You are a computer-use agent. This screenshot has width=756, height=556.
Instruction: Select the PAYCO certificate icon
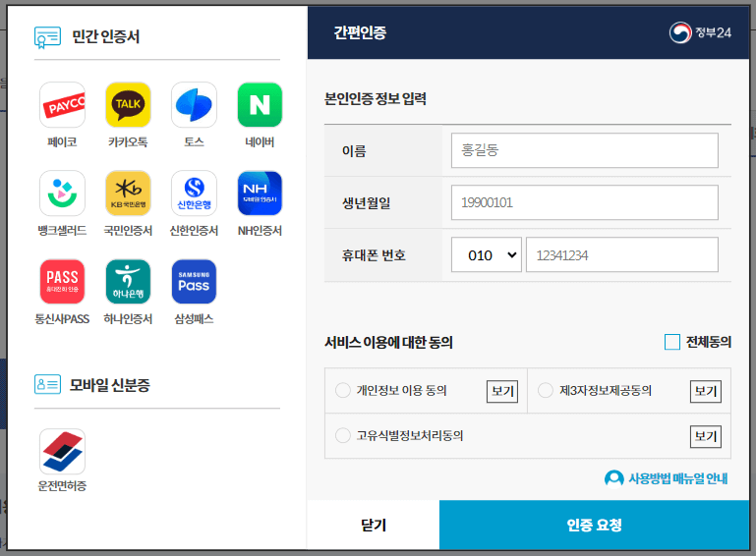coord(62,104)
